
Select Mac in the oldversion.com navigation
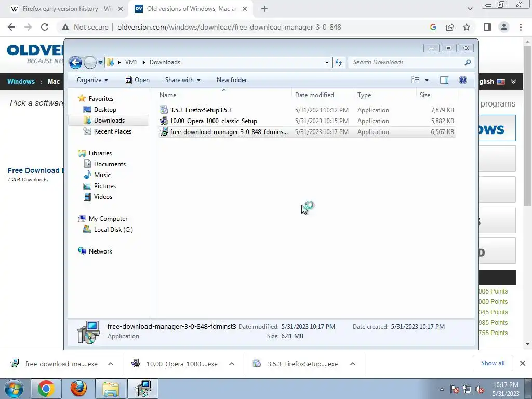click(54, 82)
